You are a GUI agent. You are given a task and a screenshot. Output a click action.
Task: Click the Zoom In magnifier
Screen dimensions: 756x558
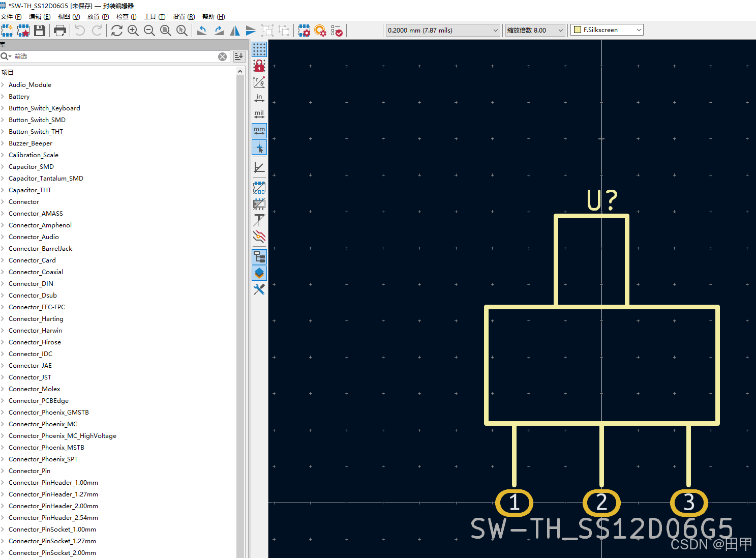click(133, 31)
